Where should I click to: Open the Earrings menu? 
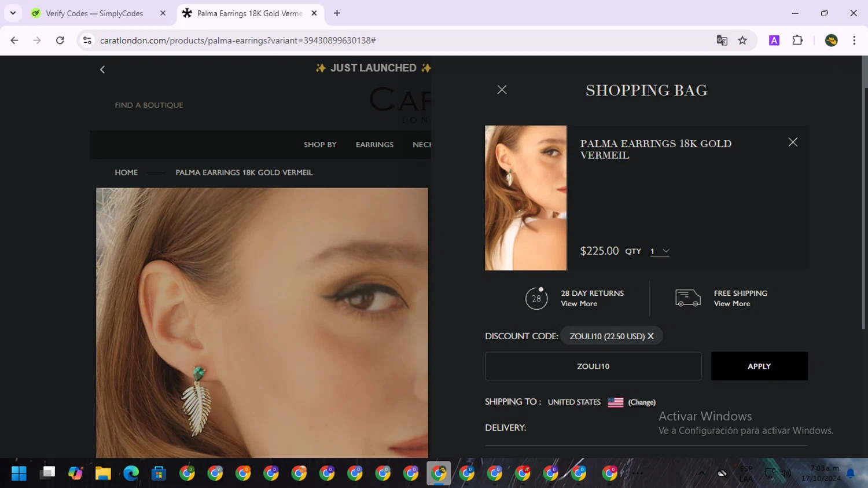pos(374,145)
